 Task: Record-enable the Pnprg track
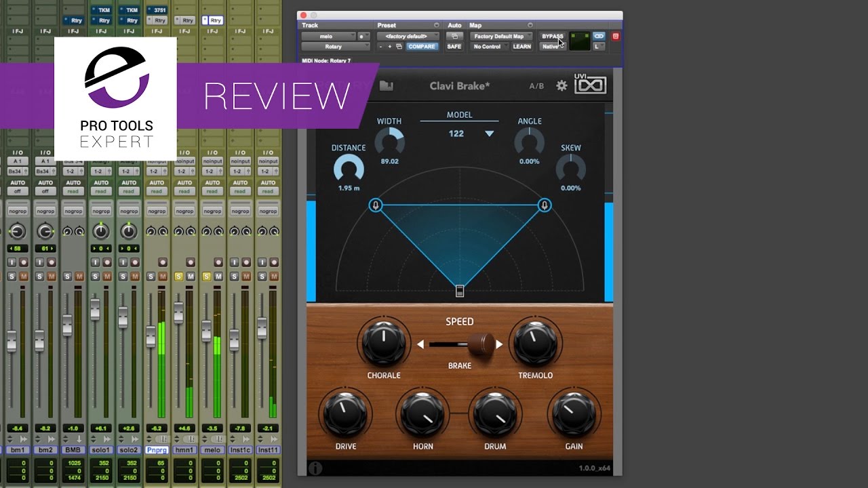[x=163, y=262]
